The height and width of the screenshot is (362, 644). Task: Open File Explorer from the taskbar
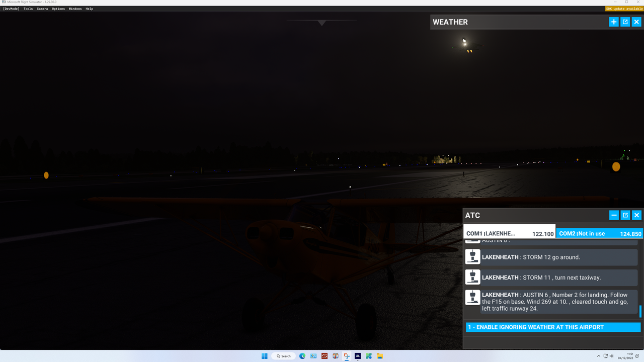(x=380, y=356)
